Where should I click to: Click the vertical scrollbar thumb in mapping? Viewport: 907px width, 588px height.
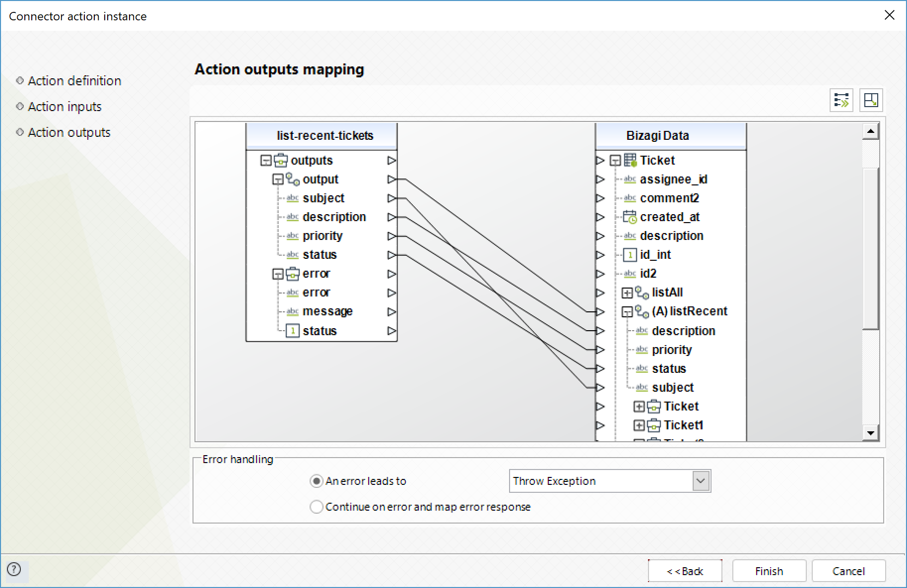click(871, 248)
